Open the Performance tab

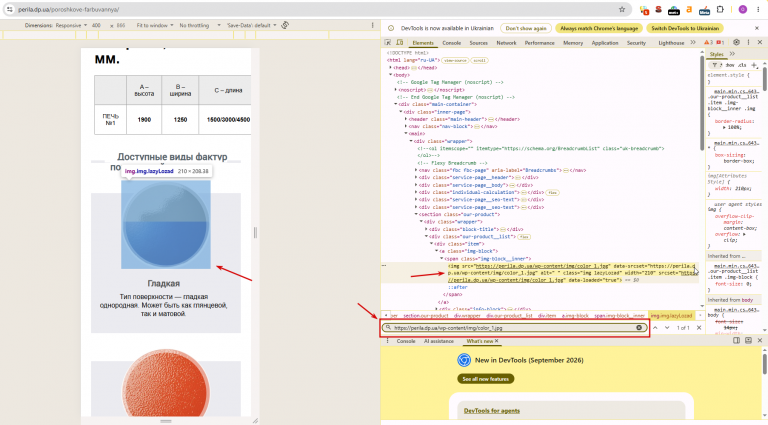540,43
